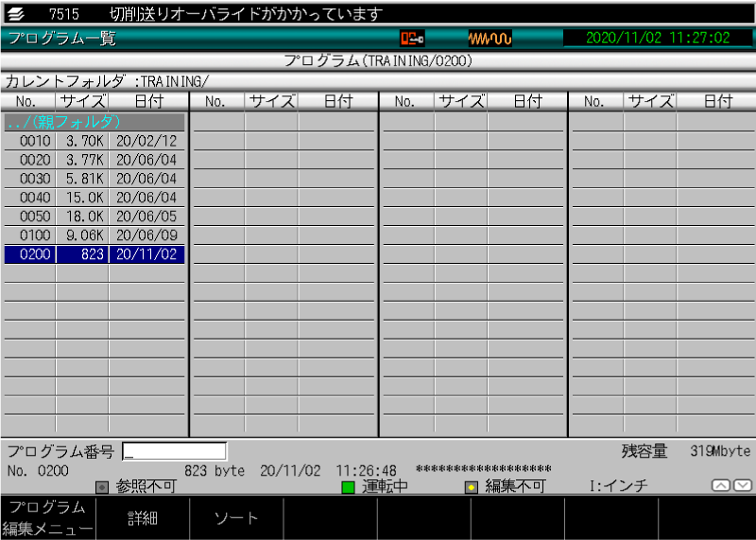756x540 pixels.
Task: Click the orange waveform icon
Action: [490, 39]
